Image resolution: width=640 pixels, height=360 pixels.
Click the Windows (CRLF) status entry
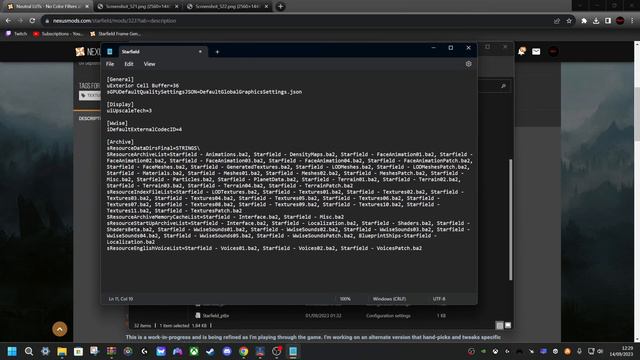point(389,299)
